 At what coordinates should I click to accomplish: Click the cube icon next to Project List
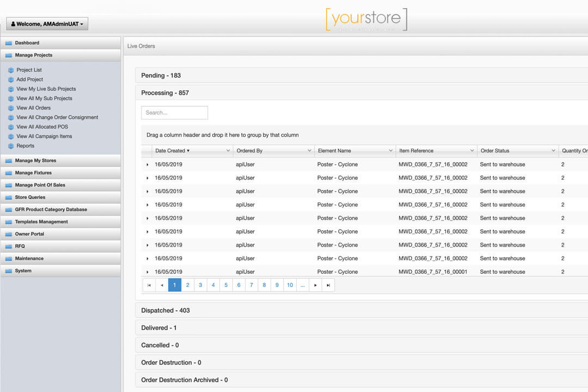click(x=11, y=70)
